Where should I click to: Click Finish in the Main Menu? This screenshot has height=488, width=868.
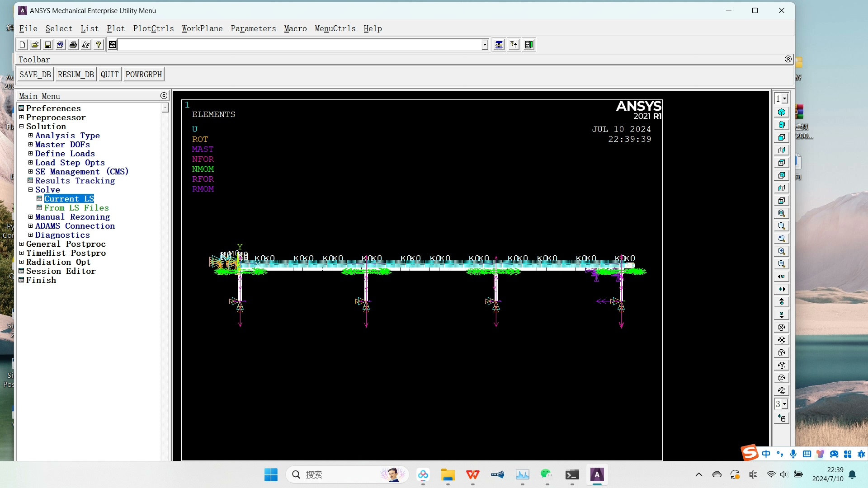(41, 280)
